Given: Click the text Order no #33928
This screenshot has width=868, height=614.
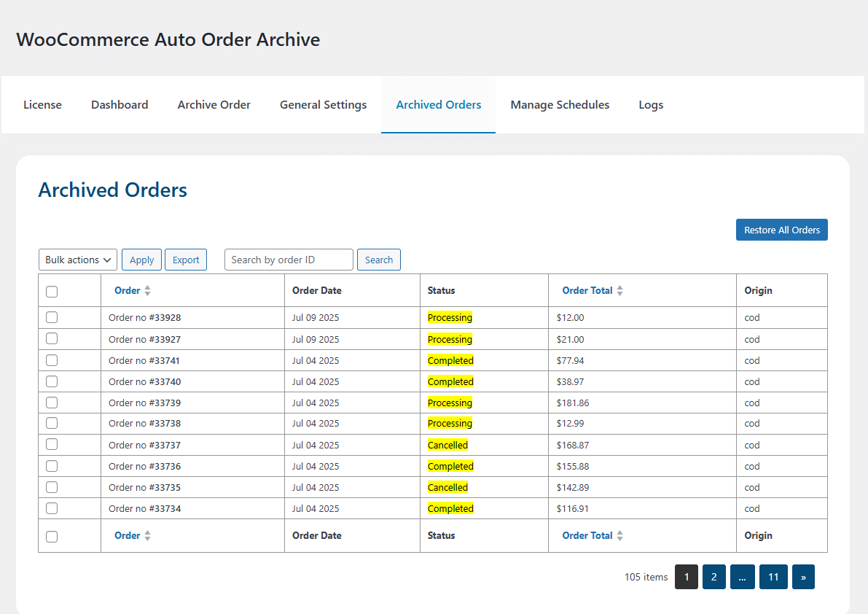Looking at the screenshot, I should pyautogui.click(x=144, y=318).
